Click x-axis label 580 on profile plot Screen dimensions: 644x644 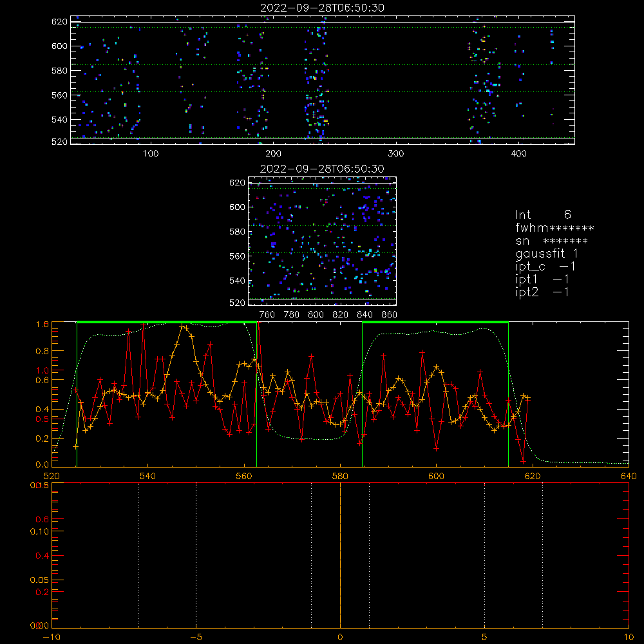click(340, 477)
